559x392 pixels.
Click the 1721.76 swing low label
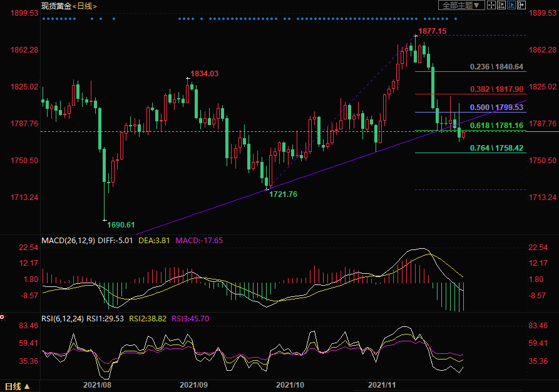pos(283,194)
